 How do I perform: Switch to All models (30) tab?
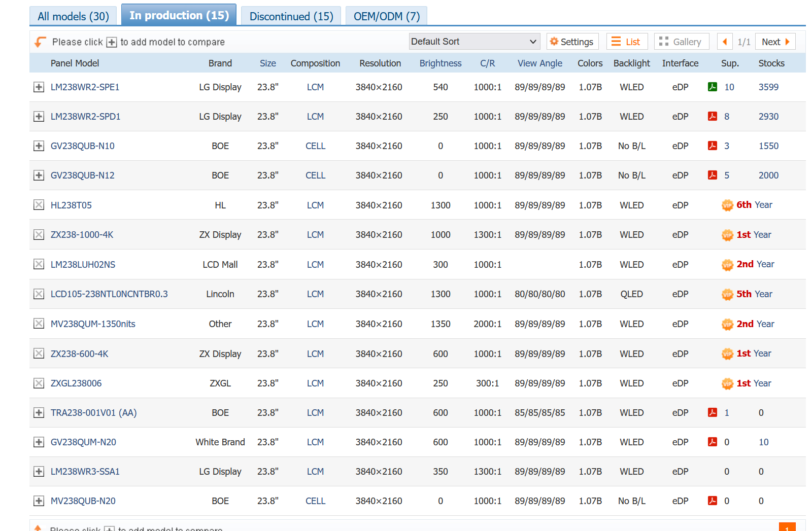pos(73,16)
